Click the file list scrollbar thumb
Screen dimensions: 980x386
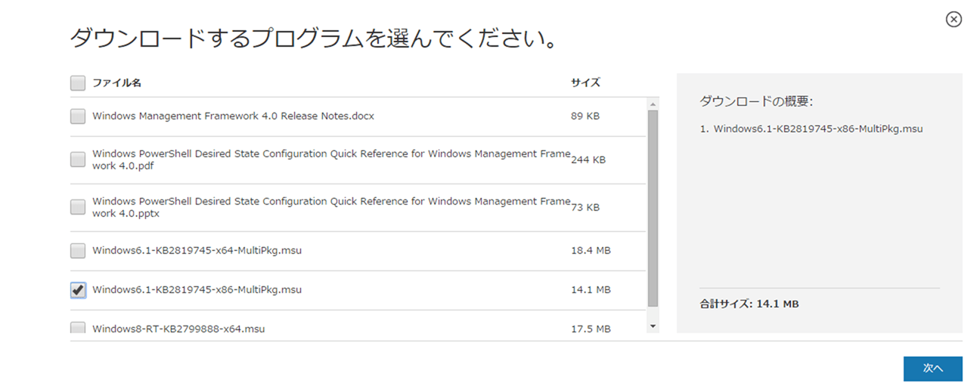(x=653, y=208)
